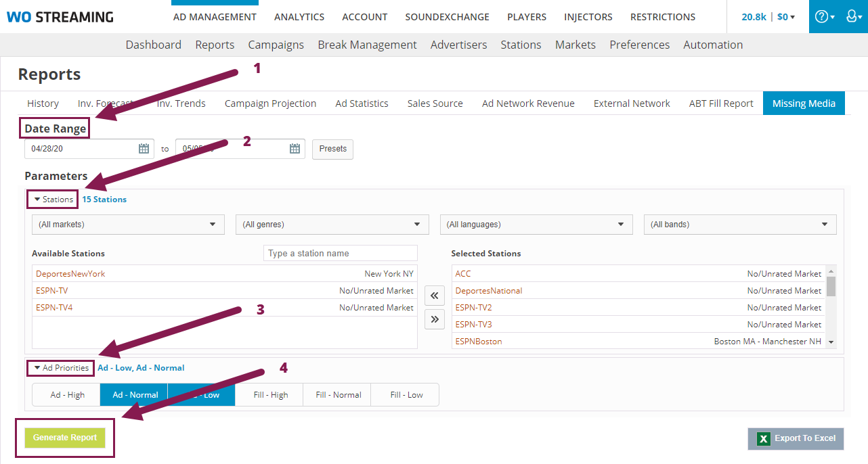
Task: Open the (All markets) dropdown
Action: coord(127,224)
